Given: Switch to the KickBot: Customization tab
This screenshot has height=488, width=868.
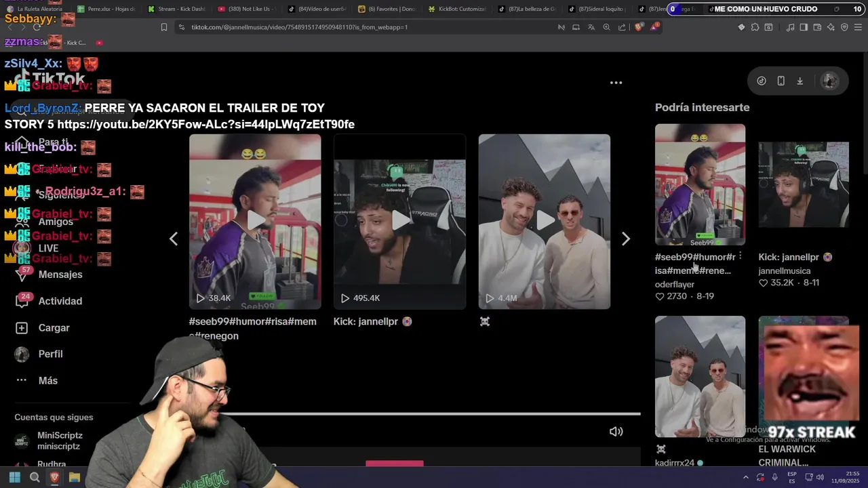Looking at the screenshot, I should (x=456, y=9).
